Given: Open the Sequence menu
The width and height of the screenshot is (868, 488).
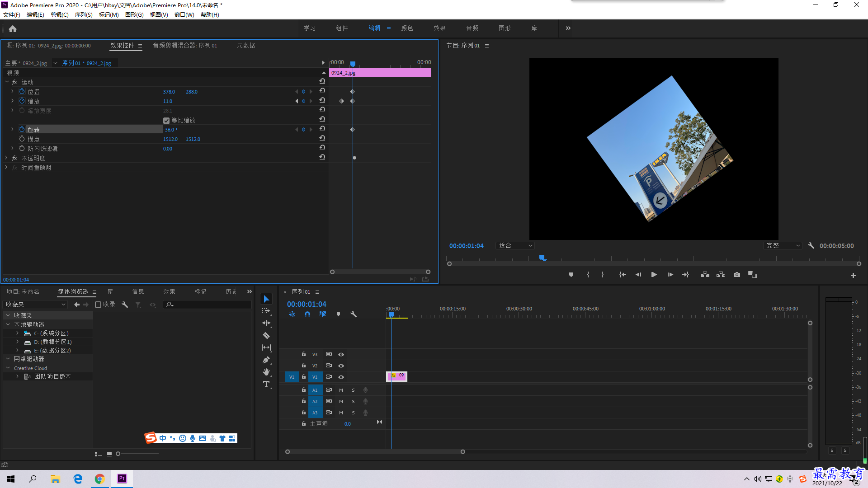Looking at the screenshot, I should pos(84,14).
